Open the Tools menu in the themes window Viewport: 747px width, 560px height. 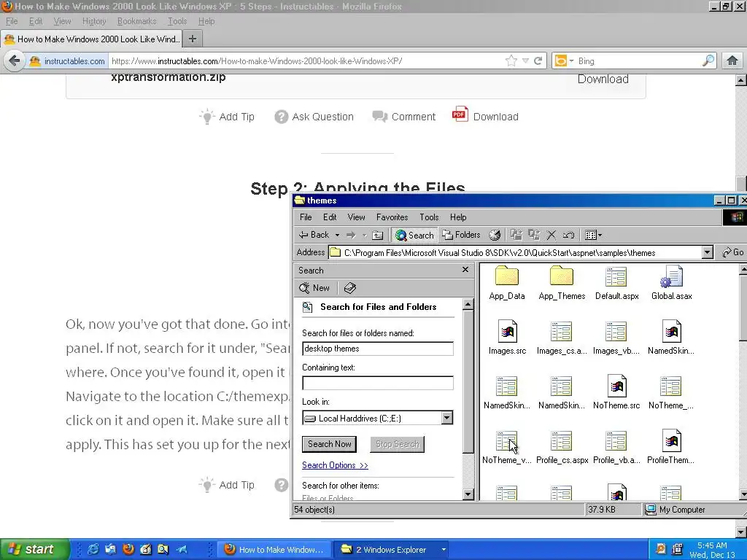tap(429, 217)
